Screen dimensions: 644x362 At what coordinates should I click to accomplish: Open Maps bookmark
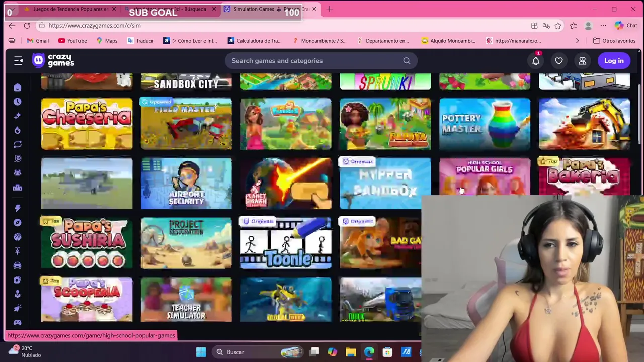[x=107, y=41]
